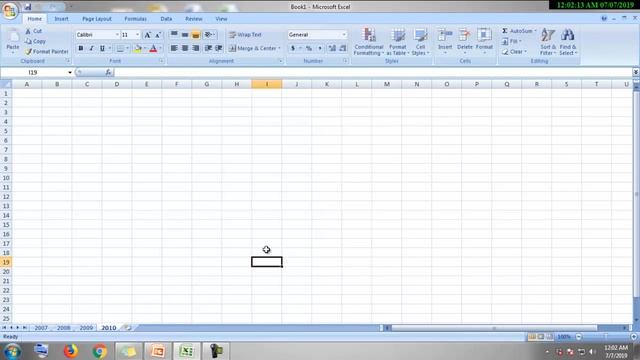Select the 2009 sheet tab
Screen dimensions: 640x360
(x=86, y=328)
